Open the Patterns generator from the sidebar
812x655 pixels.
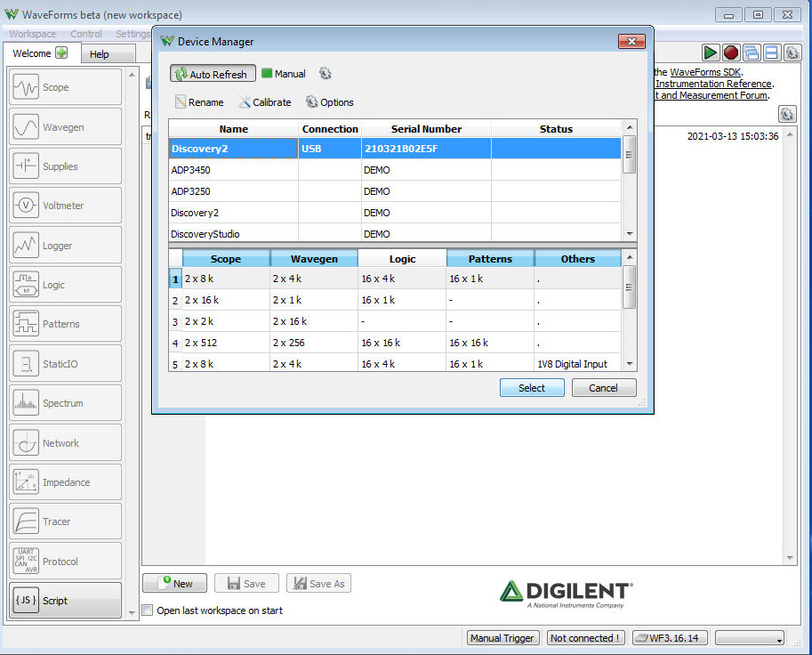[65, 324]
